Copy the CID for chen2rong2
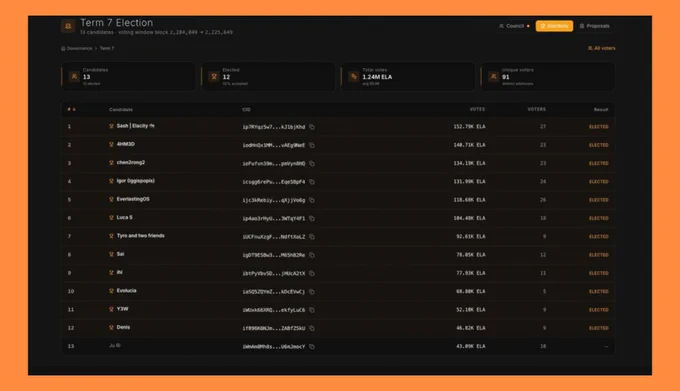Screen dimensions: 680x391 point(312,163)
